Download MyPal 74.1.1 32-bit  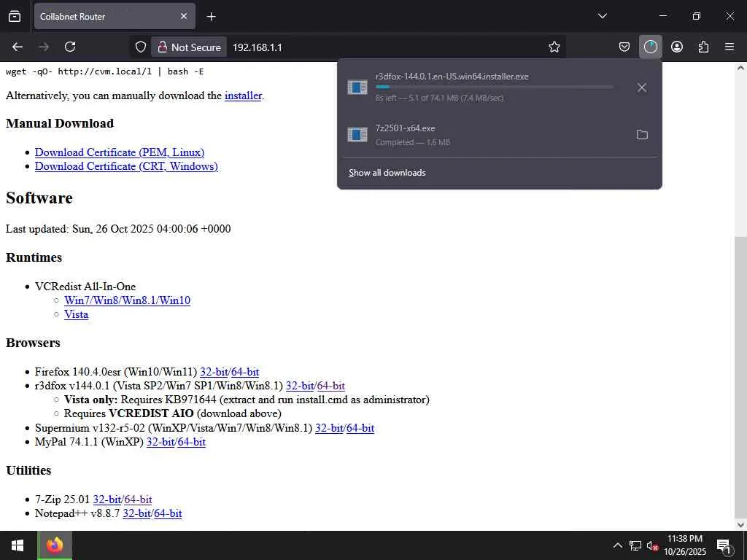[x=160, y=442]
